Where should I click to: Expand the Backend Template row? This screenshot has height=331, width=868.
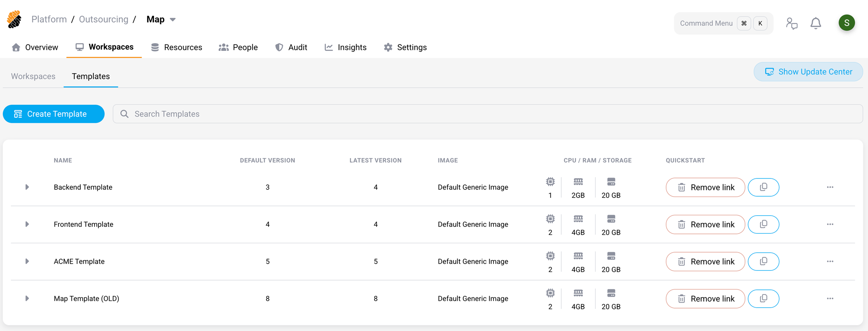pyautogui.click(x=27, y=187)
